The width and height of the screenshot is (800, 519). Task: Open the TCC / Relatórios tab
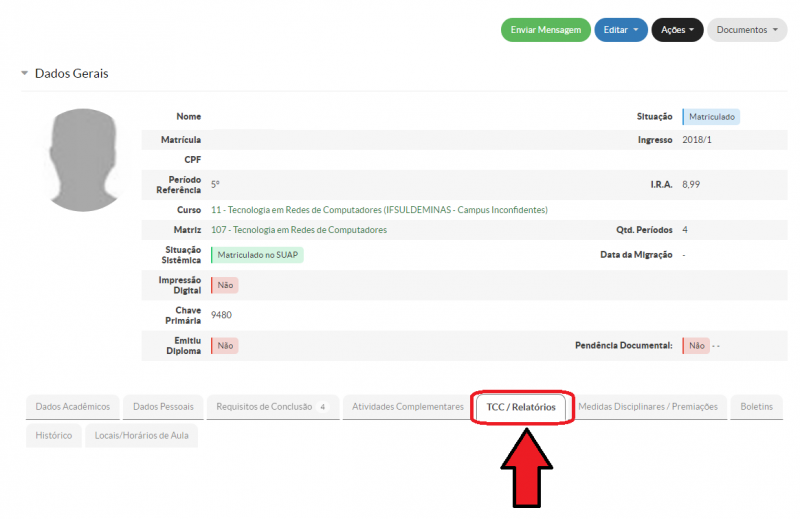(520, 407)
